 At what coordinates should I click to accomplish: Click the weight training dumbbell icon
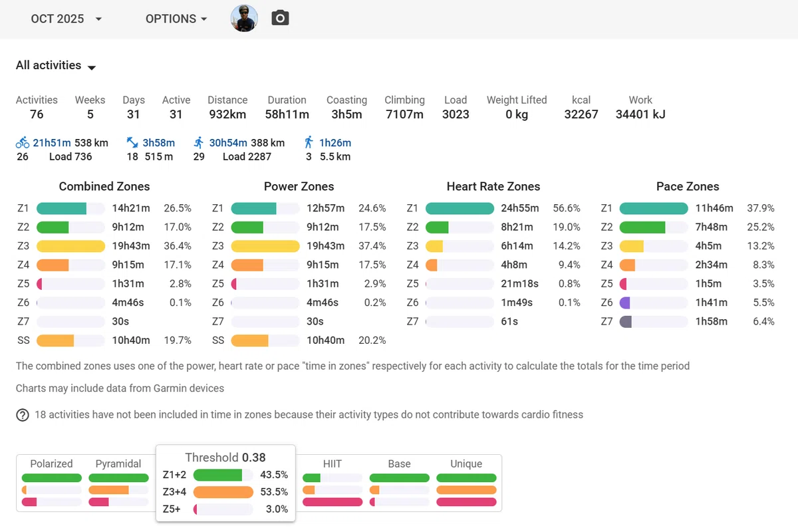coord(132,142)
